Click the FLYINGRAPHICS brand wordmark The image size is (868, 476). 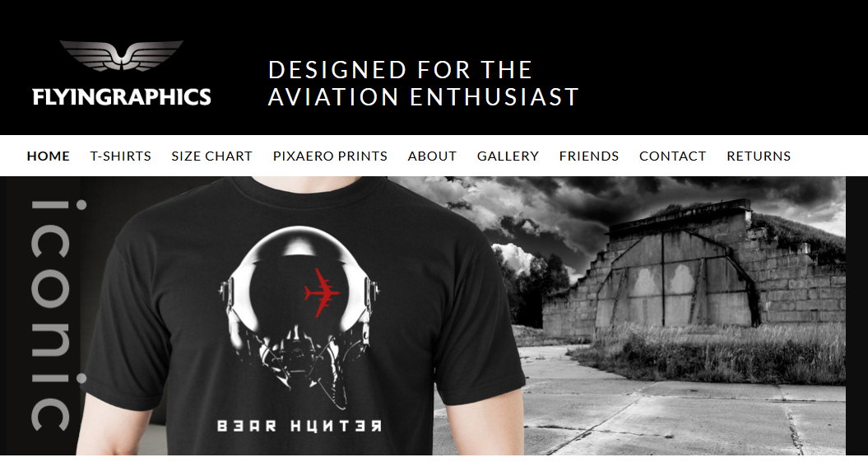tap(122, 97)
